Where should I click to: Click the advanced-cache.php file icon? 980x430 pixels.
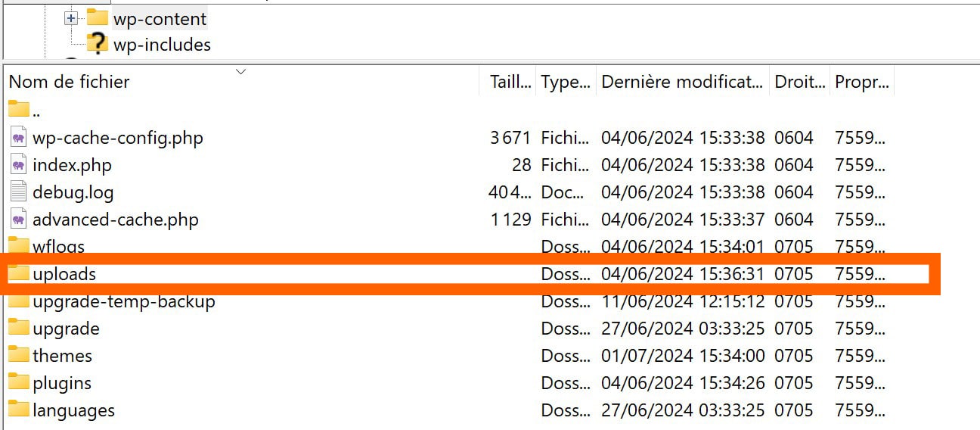coord(19,220)
